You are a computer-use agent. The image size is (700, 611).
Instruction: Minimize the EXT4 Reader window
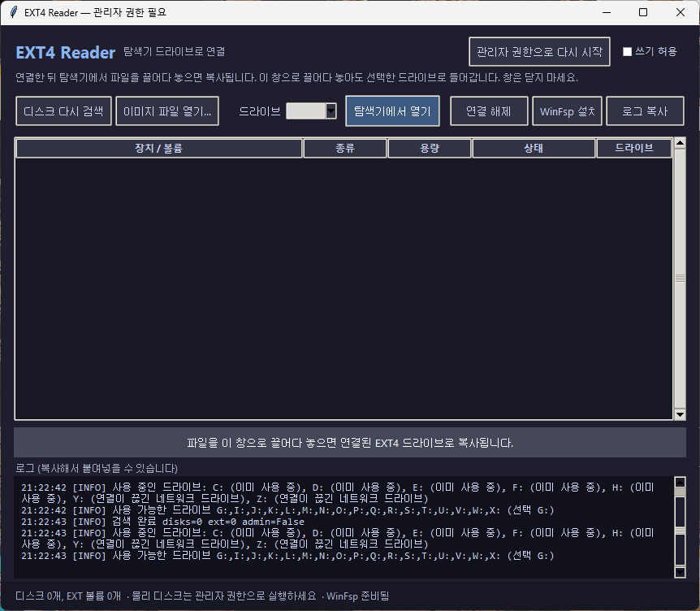click(x=607, y=12)
